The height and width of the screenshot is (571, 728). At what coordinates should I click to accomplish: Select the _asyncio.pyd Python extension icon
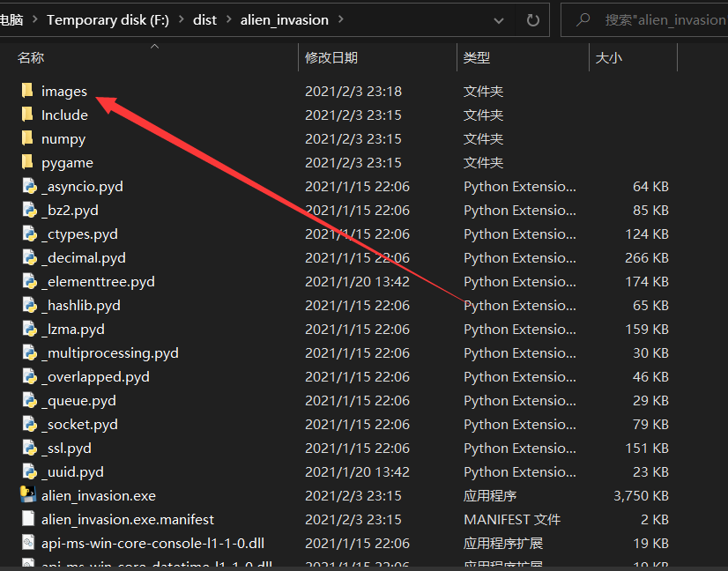[29, 186]
